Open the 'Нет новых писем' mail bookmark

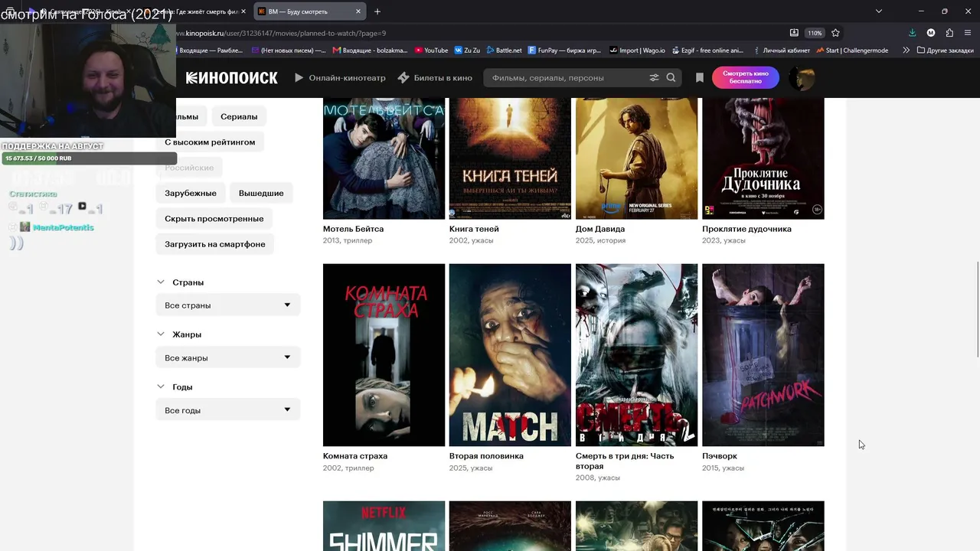pyautogui.click(x=287, y=51)
